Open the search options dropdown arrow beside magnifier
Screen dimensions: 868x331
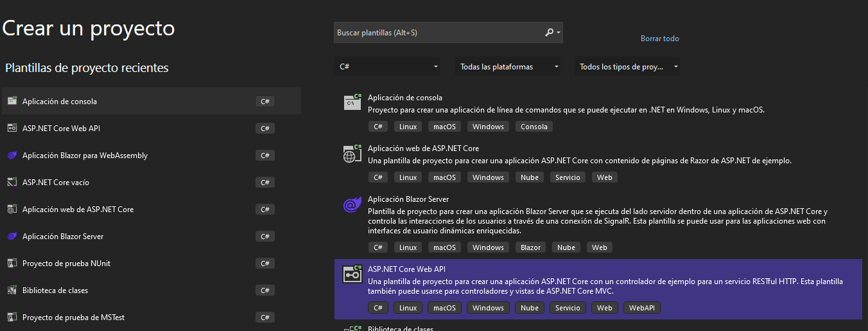[x=559, y=33]
